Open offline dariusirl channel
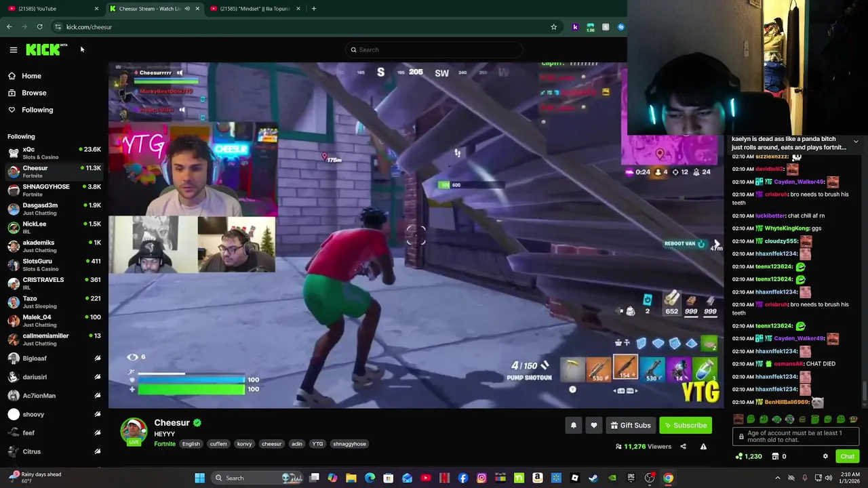Screen dimensions: 868x488 click(54, 377)
